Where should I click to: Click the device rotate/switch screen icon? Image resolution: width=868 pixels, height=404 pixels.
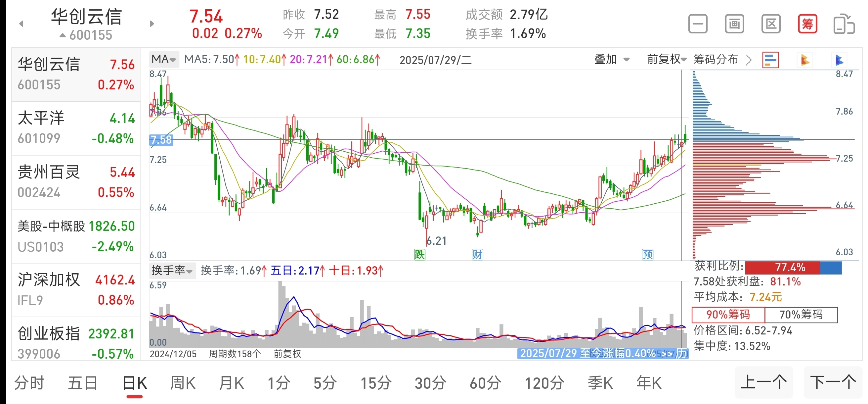click(844, 24)
